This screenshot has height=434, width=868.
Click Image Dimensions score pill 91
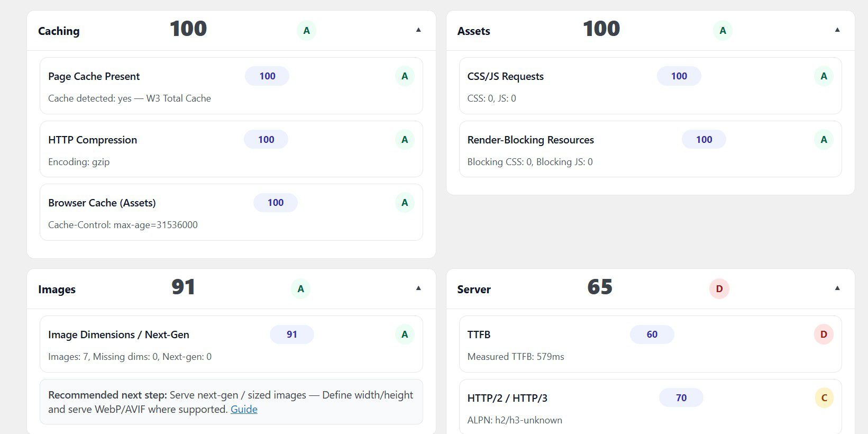pos(292,334)
